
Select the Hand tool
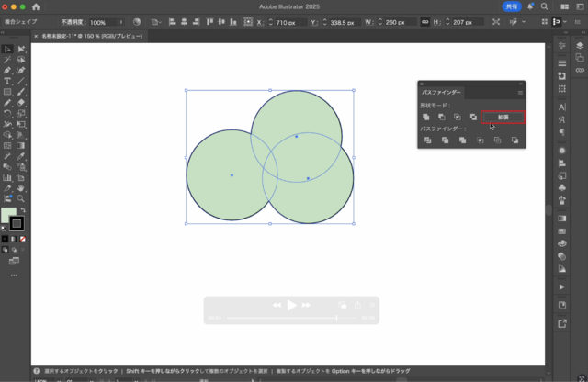click(21, 188)
